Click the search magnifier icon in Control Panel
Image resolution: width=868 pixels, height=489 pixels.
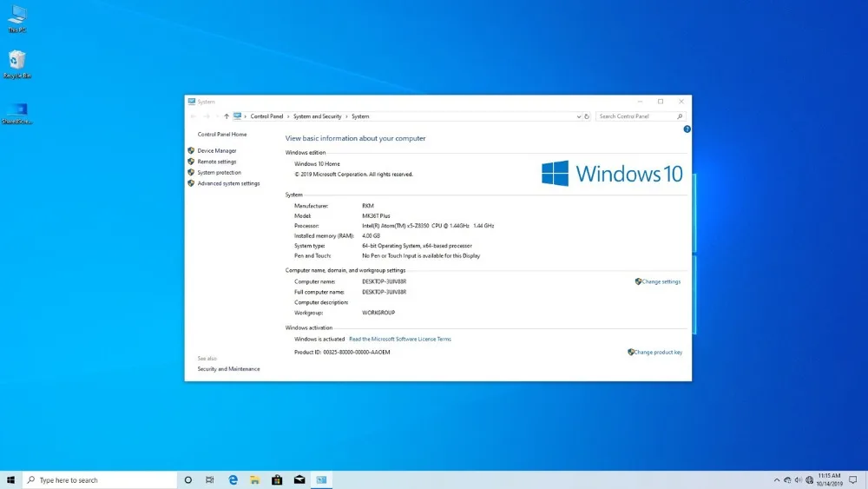coord(680,116)
